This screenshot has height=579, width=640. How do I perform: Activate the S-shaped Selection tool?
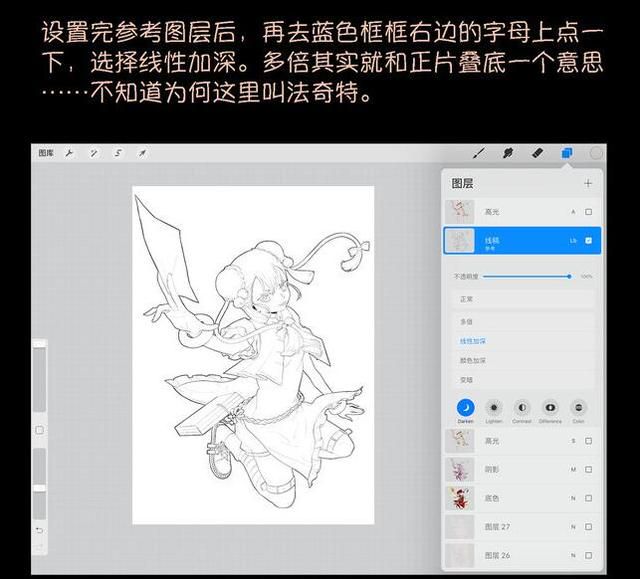click(118, 153)
